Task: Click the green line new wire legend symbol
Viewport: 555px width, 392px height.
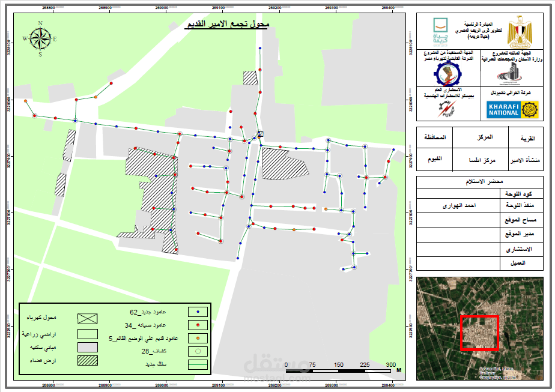Action: (x=198, y=364)
